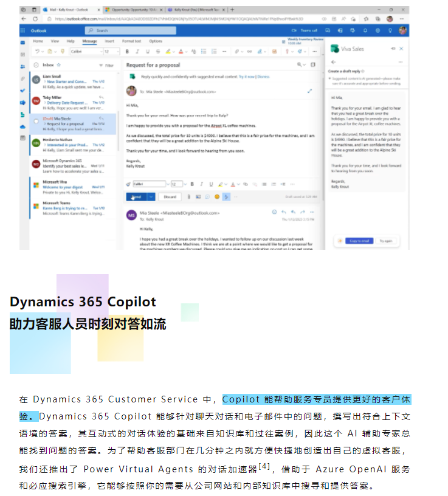
Task: Attach file with paperclip icon
Action: coord(189,197)
